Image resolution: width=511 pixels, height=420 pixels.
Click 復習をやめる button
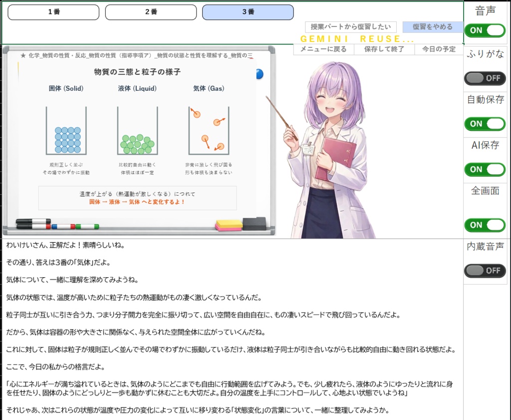(x=433, y=27)
